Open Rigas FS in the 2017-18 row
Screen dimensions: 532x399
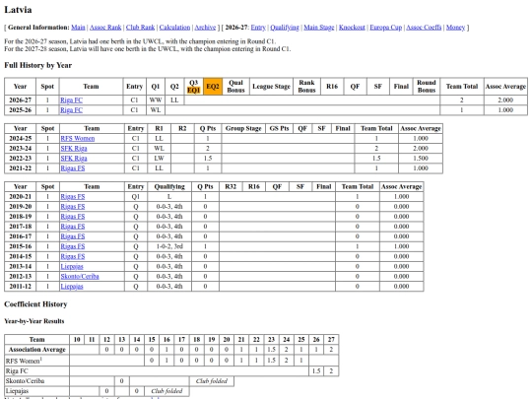[x=73, y=227]
